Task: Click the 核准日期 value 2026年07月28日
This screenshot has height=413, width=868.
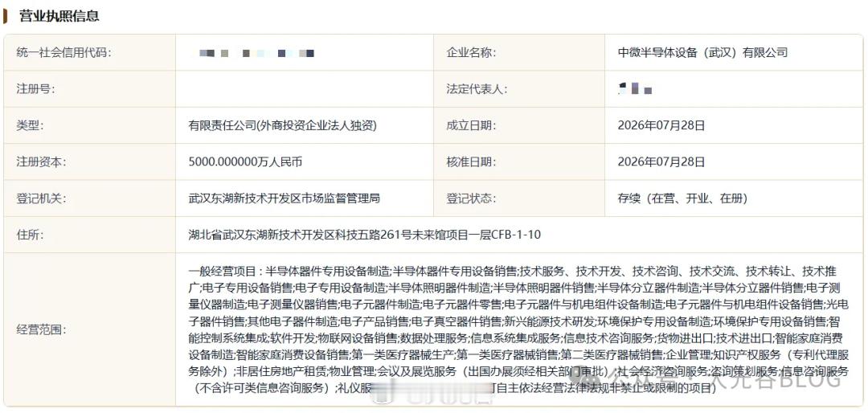Action: click(661, 162)
